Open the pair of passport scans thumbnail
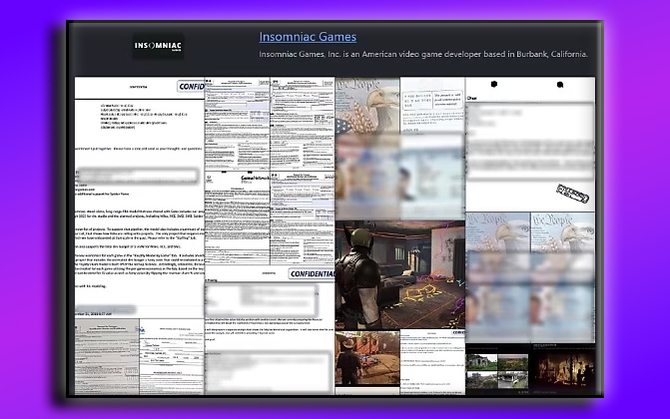Screen dimensions: 670x419 click(530, 278)
